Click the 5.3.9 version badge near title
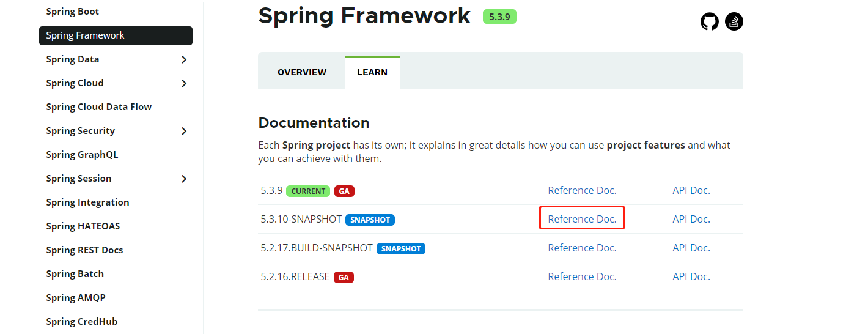The width and height of the screenshot is (868, 334). tap(499, 17)
